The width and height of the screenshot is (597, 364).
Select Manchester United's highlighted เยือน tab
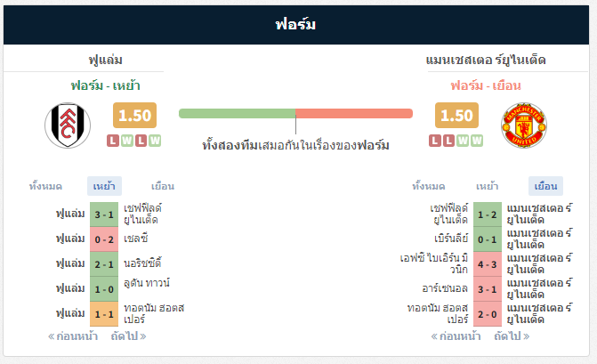[x=545, y=186]
